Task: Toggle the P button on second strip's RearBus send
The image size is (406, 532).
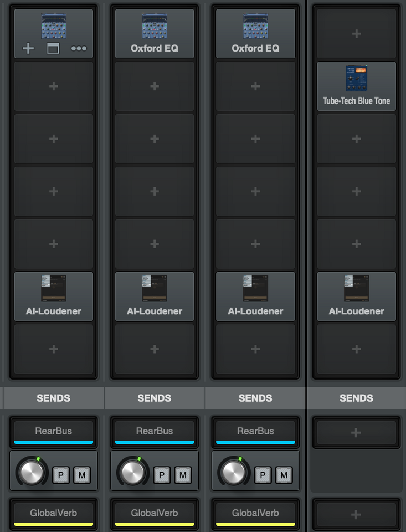Action: [x=162, y=475]
